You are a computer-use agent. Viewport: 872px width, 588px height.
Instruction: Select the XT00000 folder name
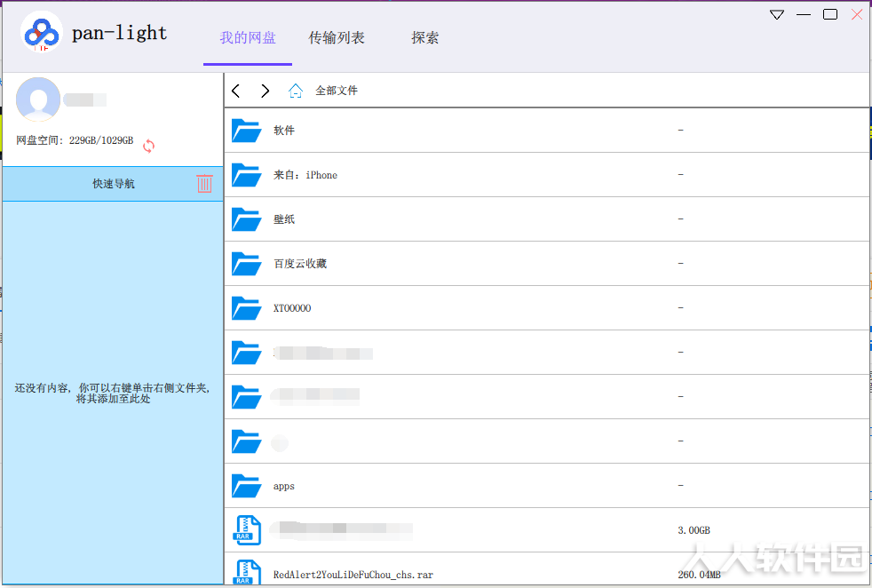[292, 308]
